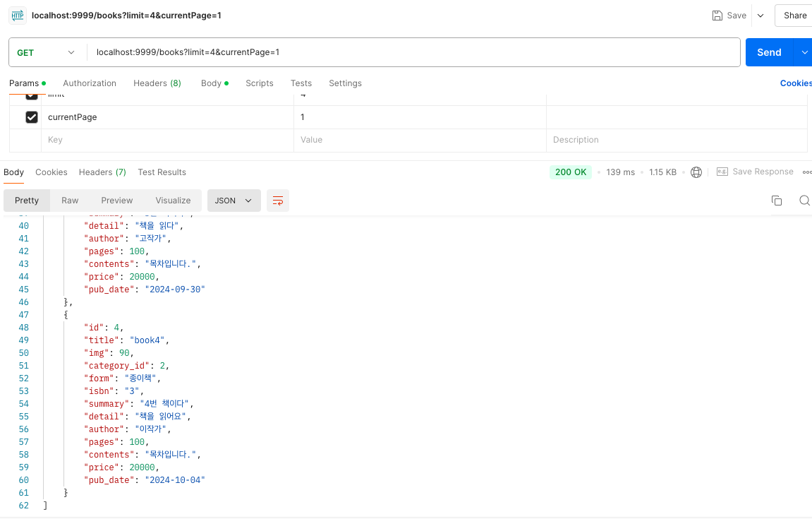
Task: Click the globe network information icon
Action: pyautogui.click(x=696, y=172)
